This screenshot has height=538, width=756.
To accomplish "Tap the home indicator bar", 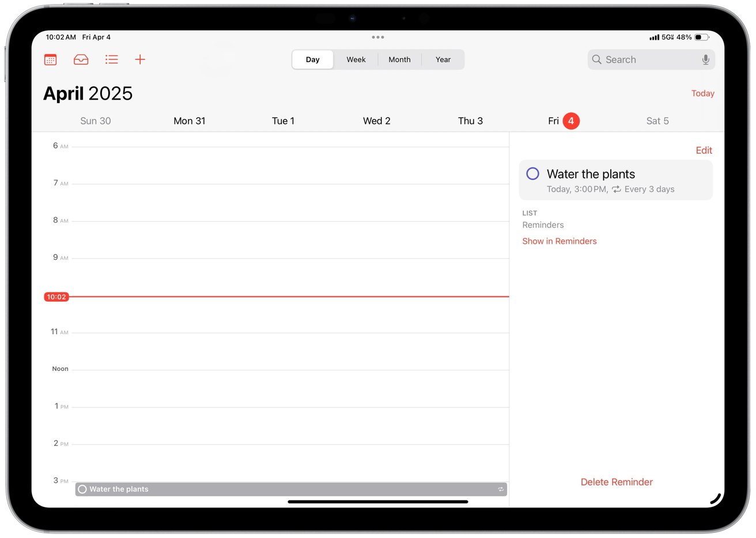I will (378, 502).
